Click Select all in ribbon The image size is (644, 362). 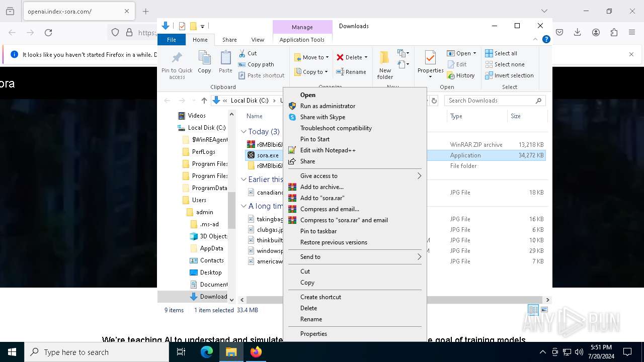(501, 53)
